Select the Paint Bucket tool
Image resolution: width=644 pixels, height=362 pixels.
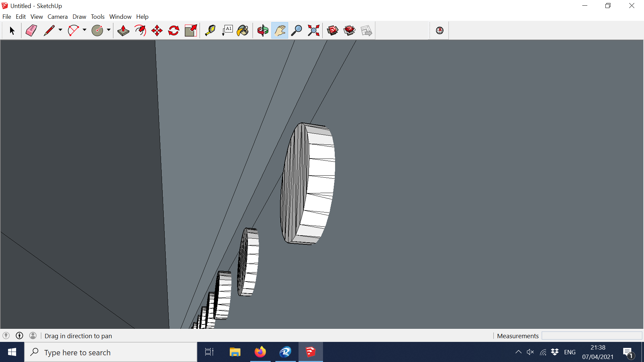point(243,30)
